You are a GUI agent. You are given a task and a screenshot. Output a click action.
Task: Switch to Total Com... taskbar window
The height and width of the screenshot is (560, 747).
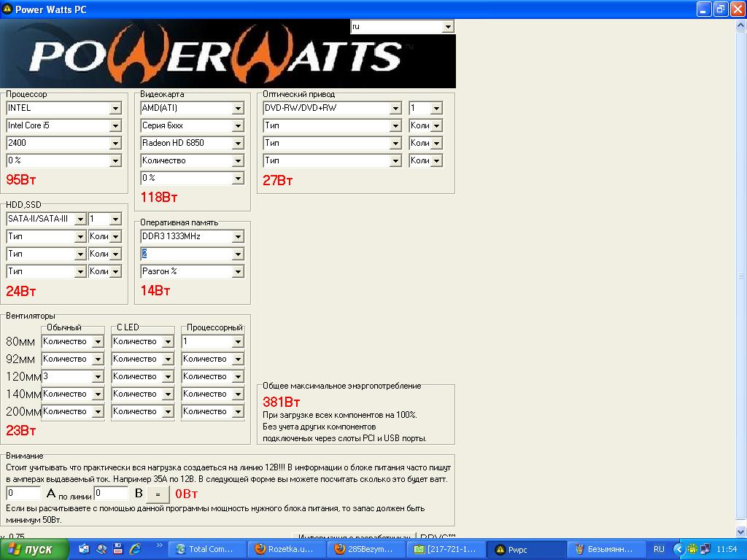(208, 550)
